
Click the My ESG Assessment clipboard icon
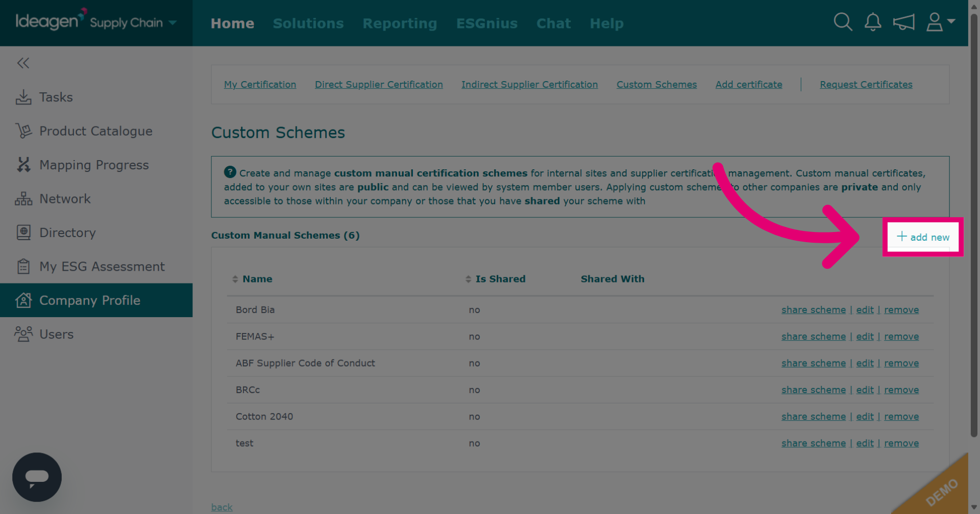click(x=23, y=266)
